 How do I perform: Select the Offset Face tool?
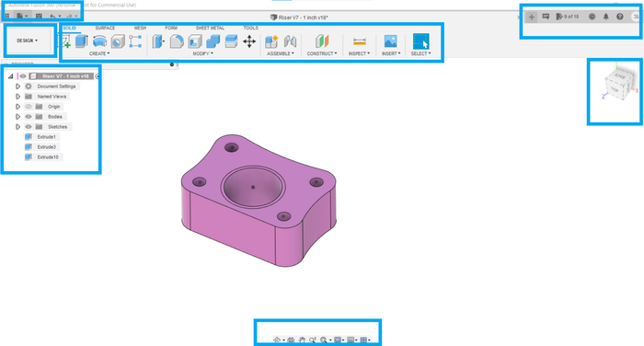click(231, 41)
